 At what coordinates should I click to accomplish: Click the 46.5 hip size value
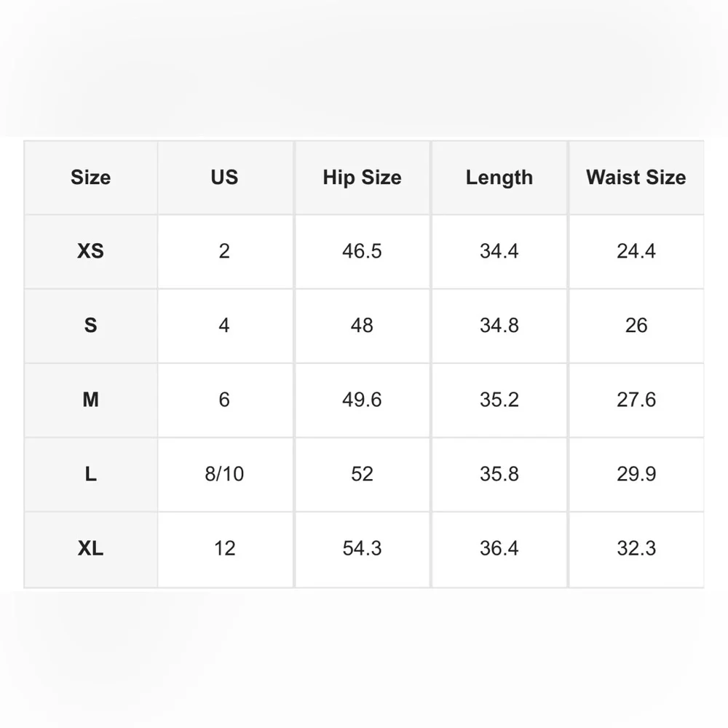point(362,251)
